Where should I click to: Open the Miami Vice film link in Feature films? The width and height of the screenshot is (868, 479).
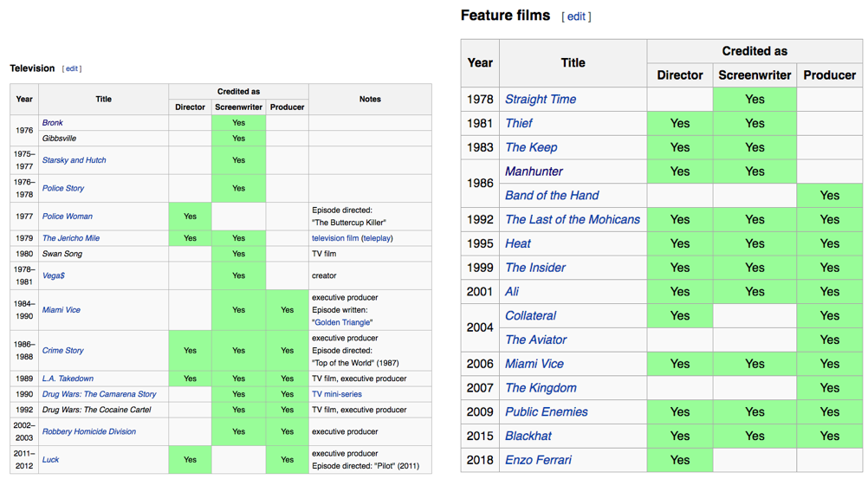[534, 364]
